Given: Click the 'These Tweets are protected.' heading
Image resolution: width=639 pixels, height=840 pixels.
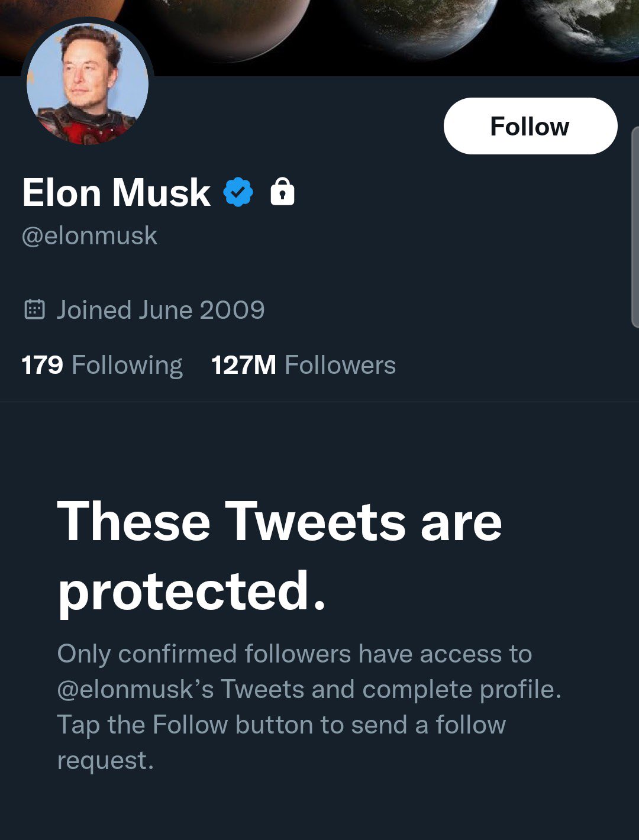Looking at the screenshot, I should click(x=279, y=556).
